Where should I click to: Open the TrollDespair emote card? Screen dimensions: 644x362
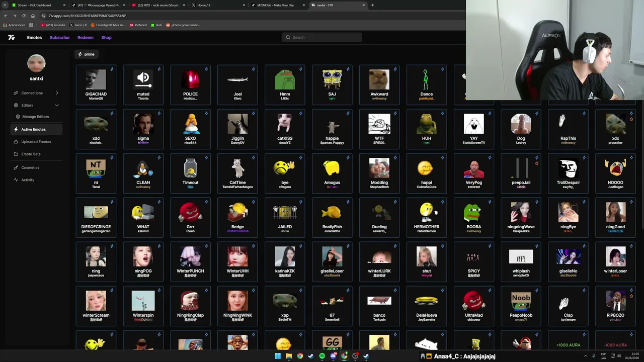[568, 173]
